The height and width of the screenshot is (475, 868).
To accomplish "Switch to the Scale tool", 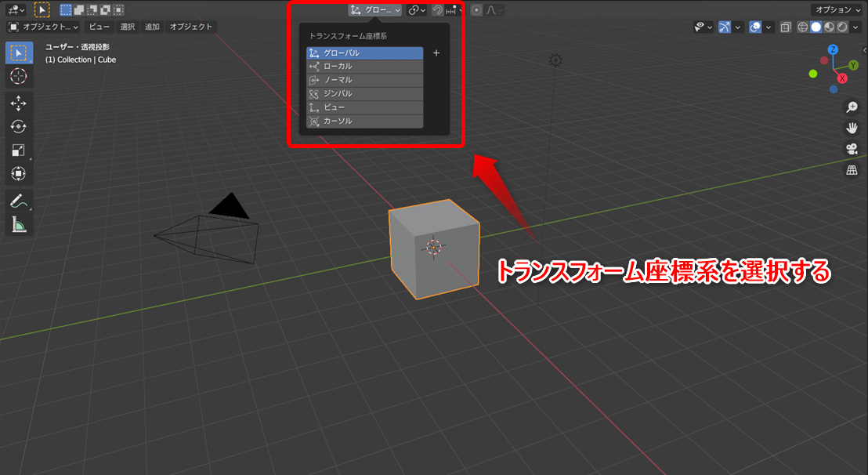I will click(x=19, y=150).
